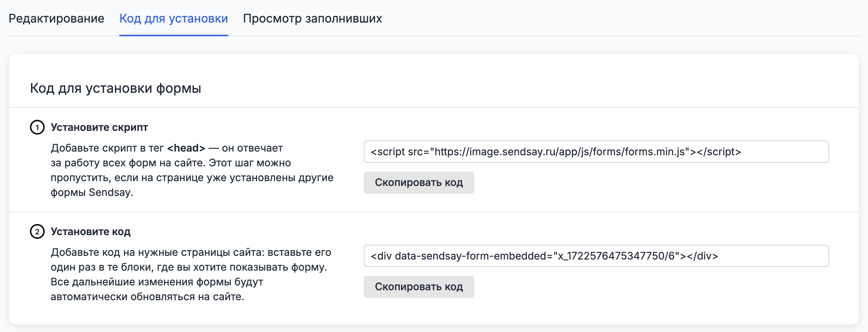This screenshot has width=868, height=332.
Task: Copy the script code with Скопировать код
Action: coord(418,183)
